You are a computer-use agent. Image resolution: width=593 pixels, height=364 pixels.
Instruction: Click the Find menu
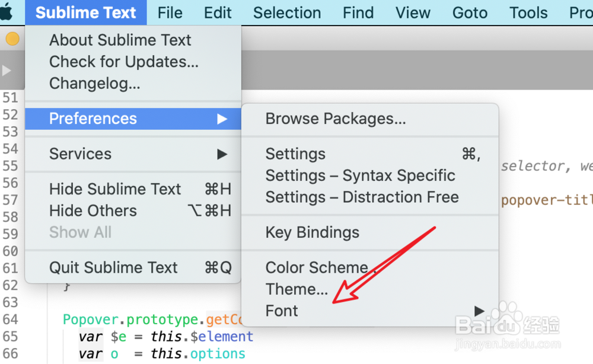[x=358, y=12]
